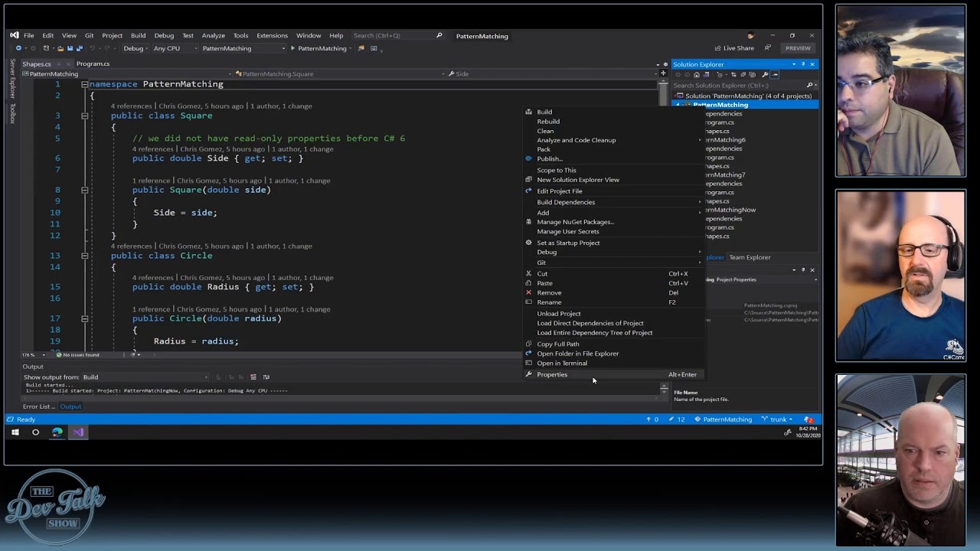Click the Preview Selected Items toolbar icon
980x551 pixels.
point(775,75)
